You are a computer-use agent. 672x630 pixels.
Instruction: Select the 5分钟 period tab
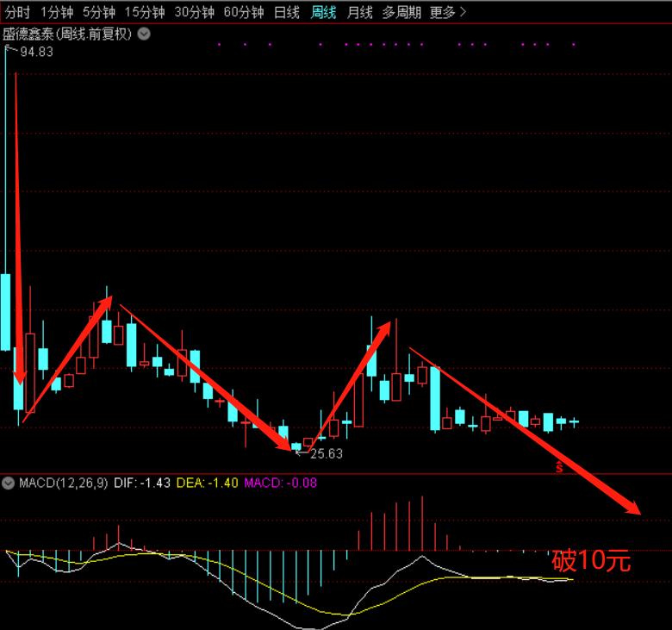pos(99,12)
